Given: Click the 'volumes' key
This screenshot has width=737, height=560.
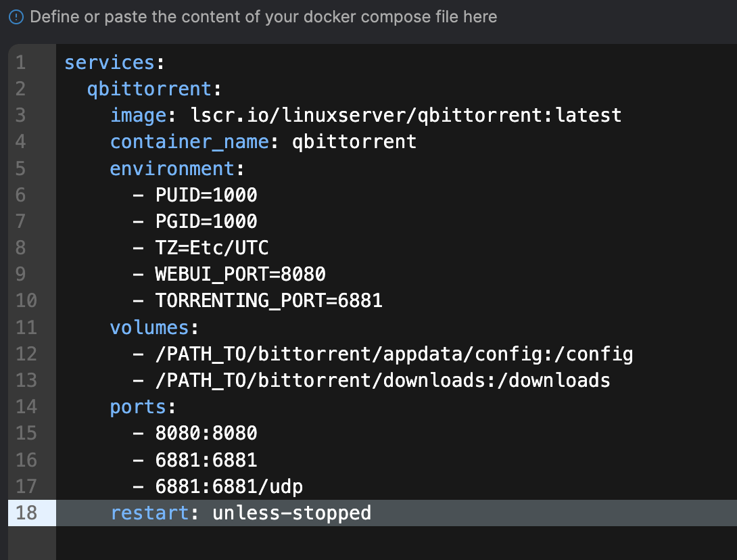Looking at the screenshot, I should (149, 327).
